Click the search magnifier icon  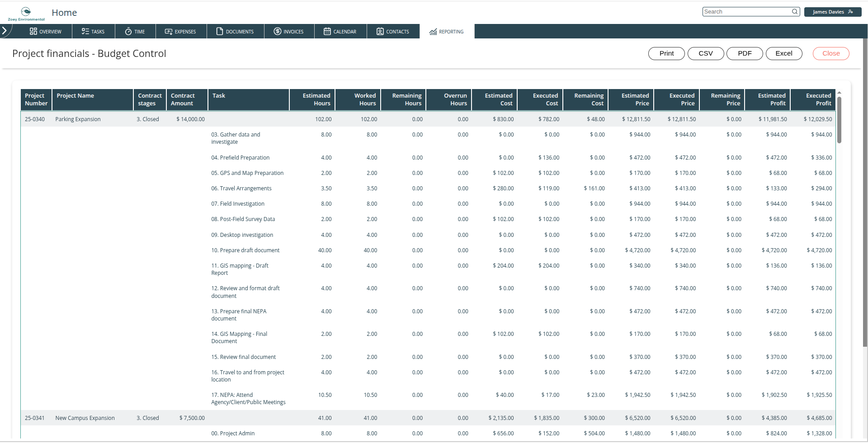[x=795, y=12]
